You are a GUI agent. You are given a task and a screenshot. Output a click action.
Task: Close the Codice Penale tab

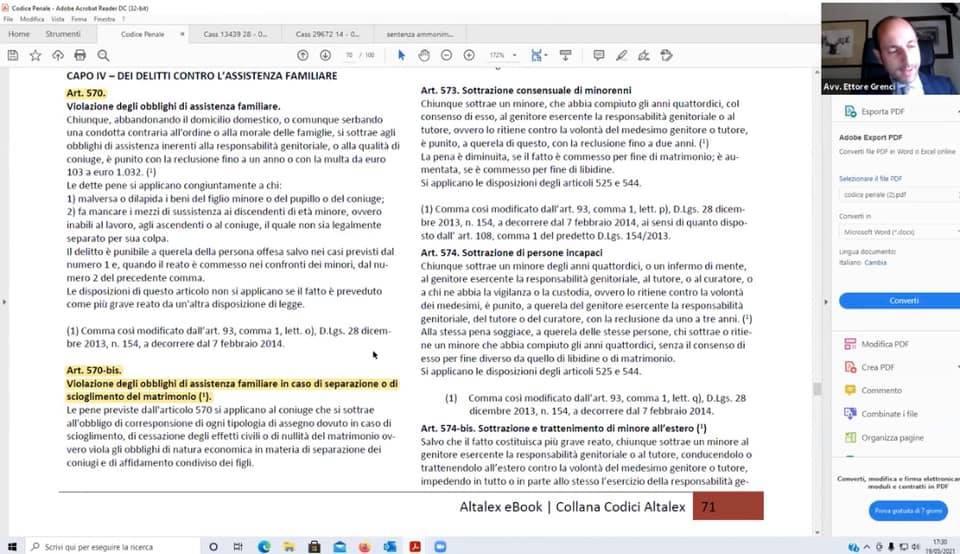182,34
